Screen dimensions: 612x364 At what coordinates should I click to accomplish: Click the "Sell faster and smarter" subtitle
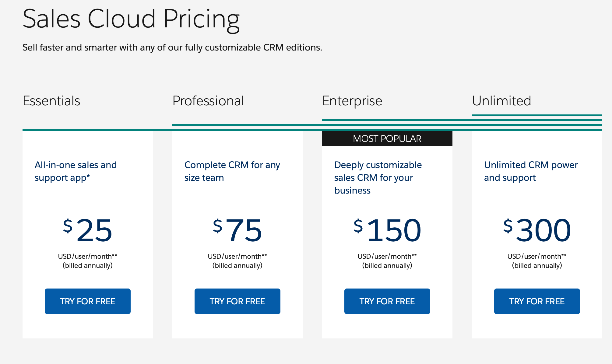(172, 47)
